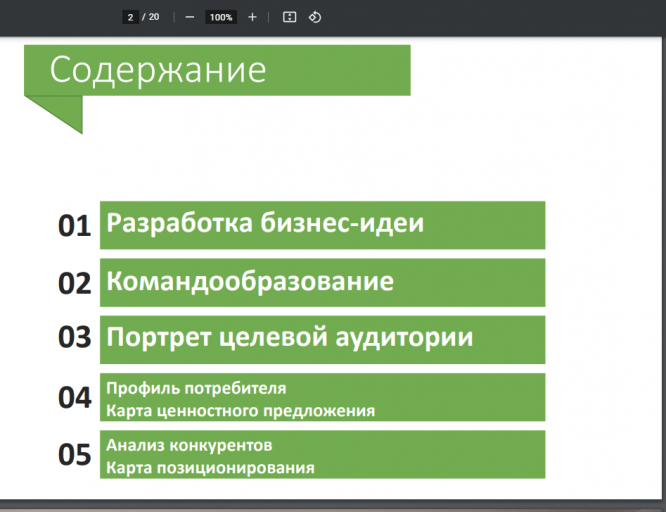Click the fit to page icon

tap(289, 17)
